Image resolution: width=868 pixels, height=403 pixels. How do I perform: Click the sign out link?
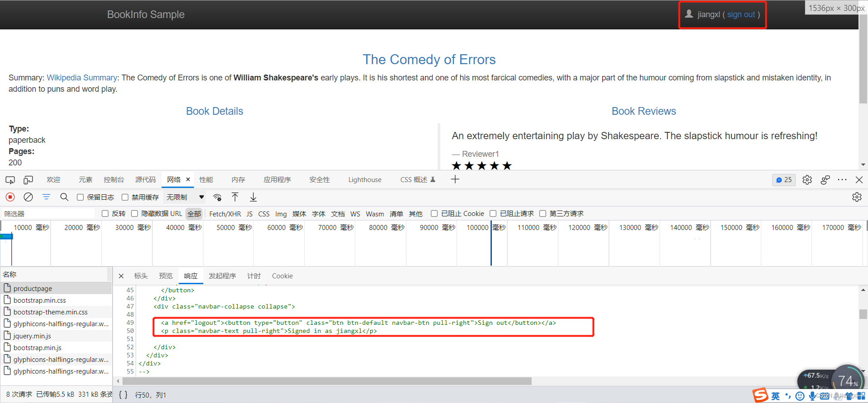click(x=741, y=14)
